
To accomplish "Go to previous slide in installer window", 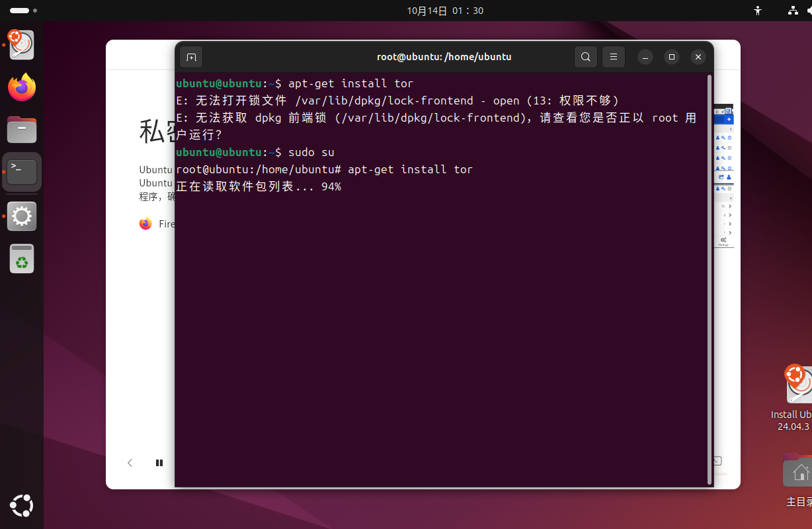I will [x=130, y=463].
